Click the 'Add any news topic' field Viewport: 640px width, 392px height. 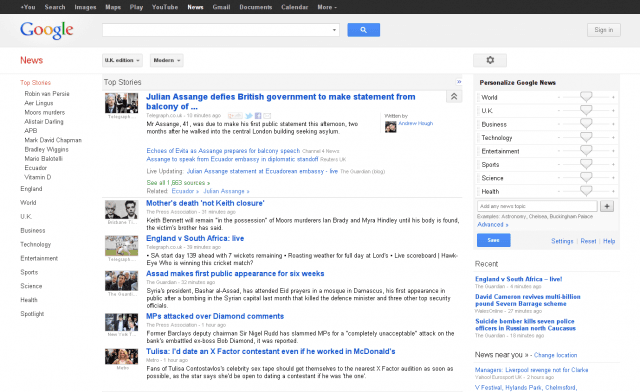(537, 206)
